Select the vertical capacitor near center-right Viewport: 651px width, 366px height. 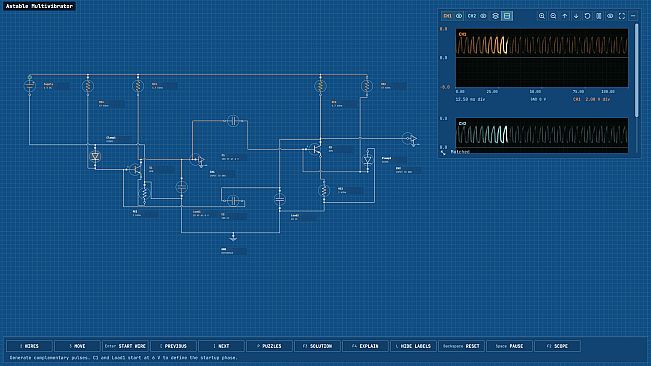(x=280, y=200)
